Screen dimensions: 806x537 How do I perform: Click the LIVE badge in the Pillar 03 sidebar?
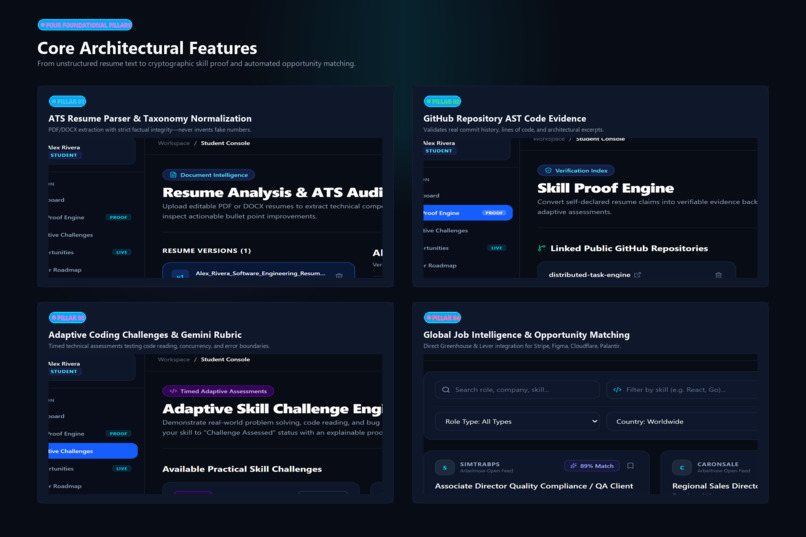click(121, 469)
